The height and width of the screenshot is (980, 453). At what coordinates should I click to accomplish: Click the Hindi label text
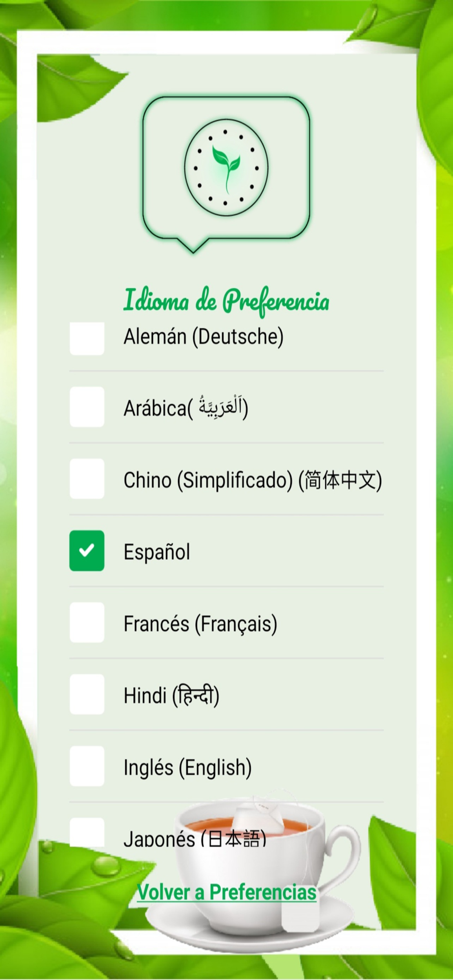click(x=172, y=696)
